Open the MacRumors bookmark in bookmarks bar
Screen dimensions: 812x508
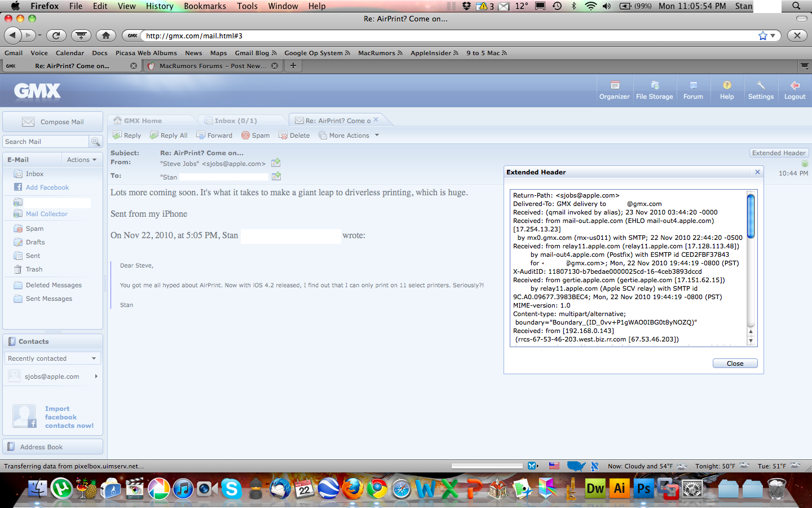(x=380, y=53)
